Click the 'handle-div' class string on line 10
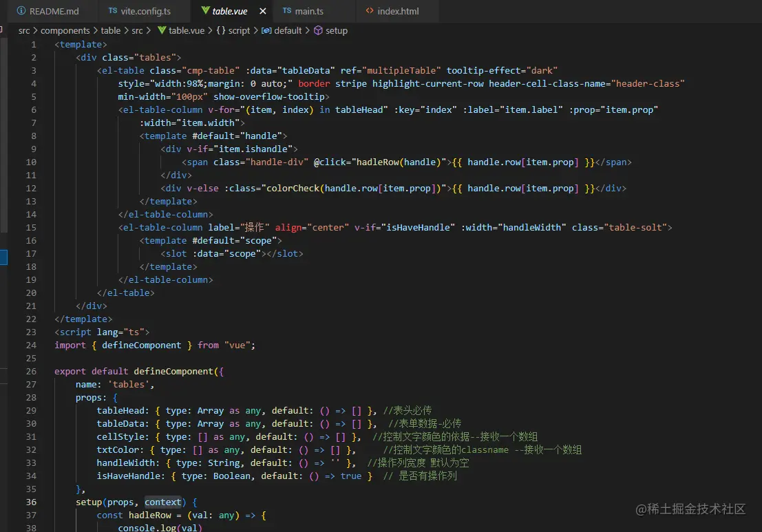The width and height of the screenshot is (762, 532). click(277, 162)
